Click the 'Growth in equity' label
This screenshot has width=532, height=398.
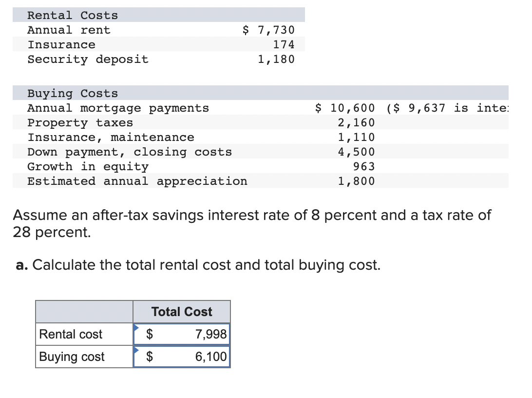click(x=88, y=167)
